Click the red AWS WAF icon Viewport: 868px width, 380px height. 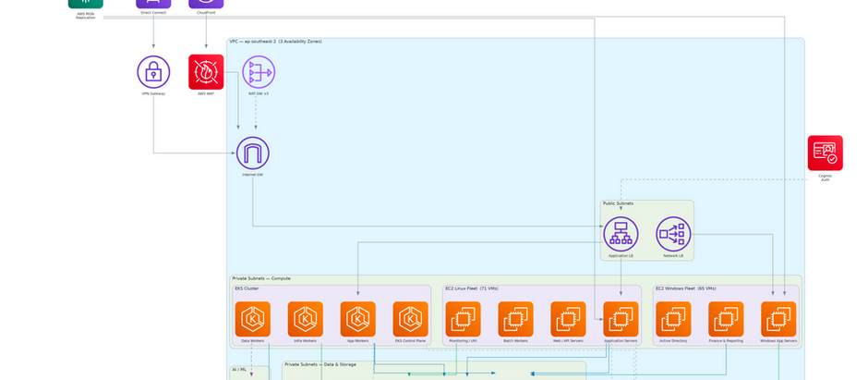206,72
